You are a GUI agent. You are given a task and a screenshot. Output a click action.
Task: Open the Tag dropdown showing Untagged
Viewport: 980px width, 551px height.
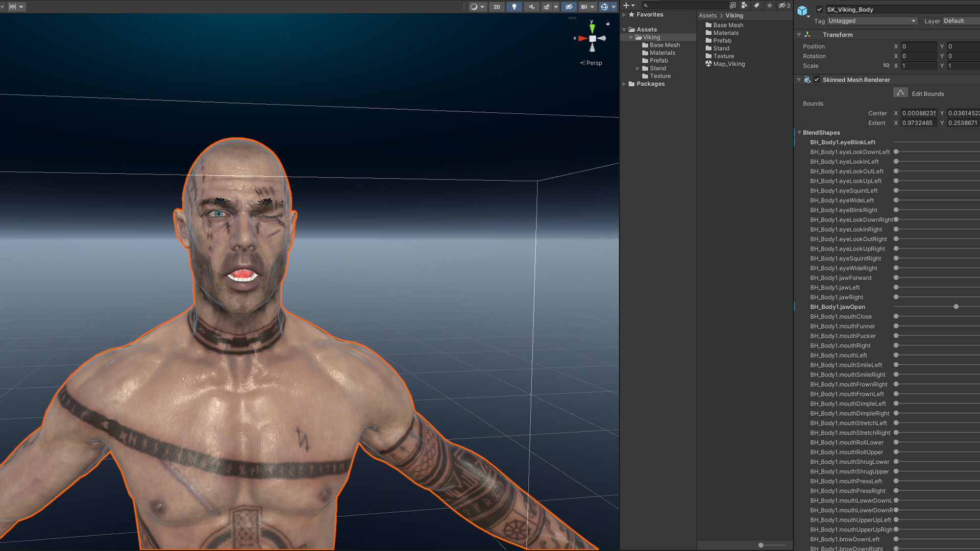871,21
